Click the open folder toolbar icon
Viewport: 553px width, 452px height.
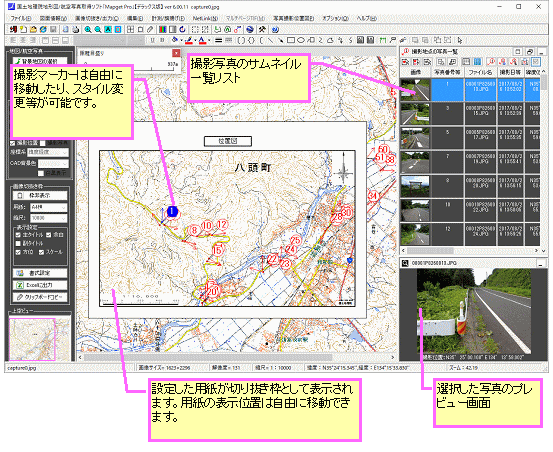33,30
